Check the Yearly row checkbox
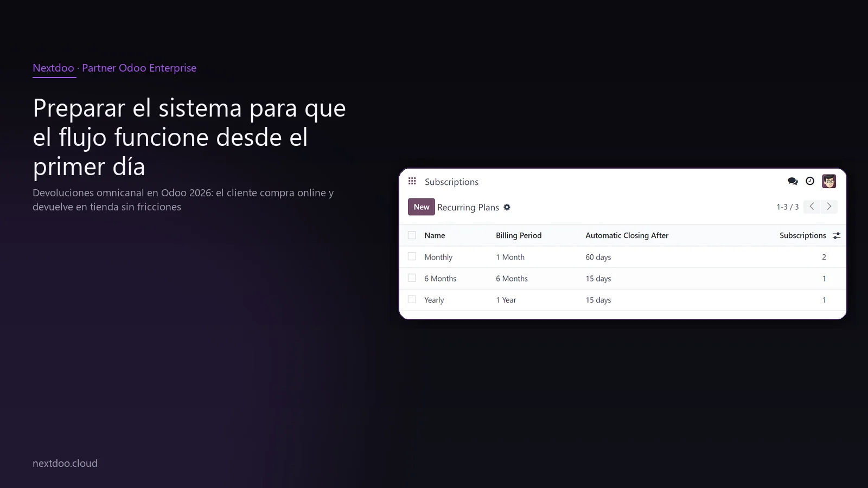 [x=412, y=299]
